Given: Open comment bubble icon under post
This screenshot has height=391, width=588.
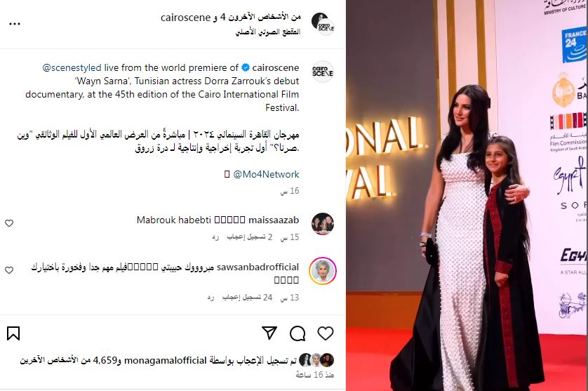Looking at the screenshot, I should pos(298,333).
